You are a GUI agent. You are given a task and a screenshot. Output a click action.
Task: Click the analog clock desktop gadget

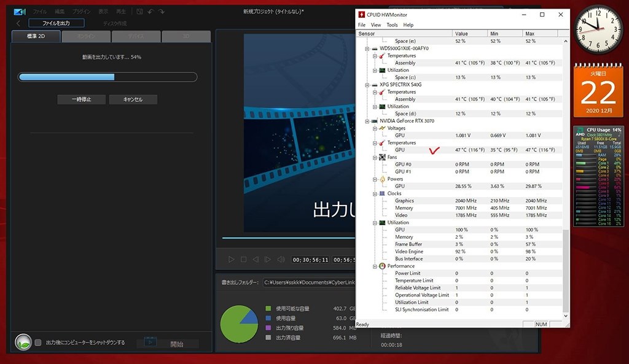[598, 29]
